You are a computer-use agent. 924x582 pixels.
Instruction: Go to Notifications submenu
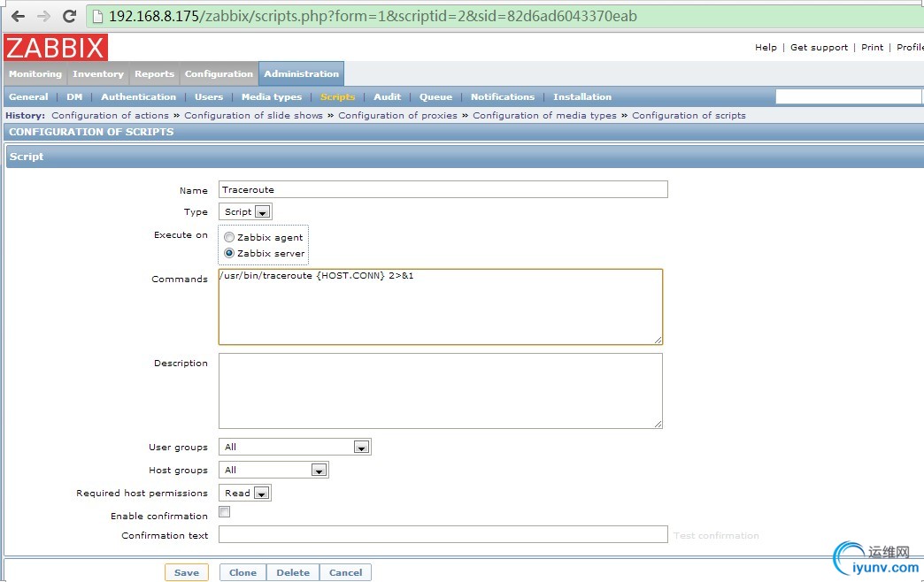[x=503, y=97]
